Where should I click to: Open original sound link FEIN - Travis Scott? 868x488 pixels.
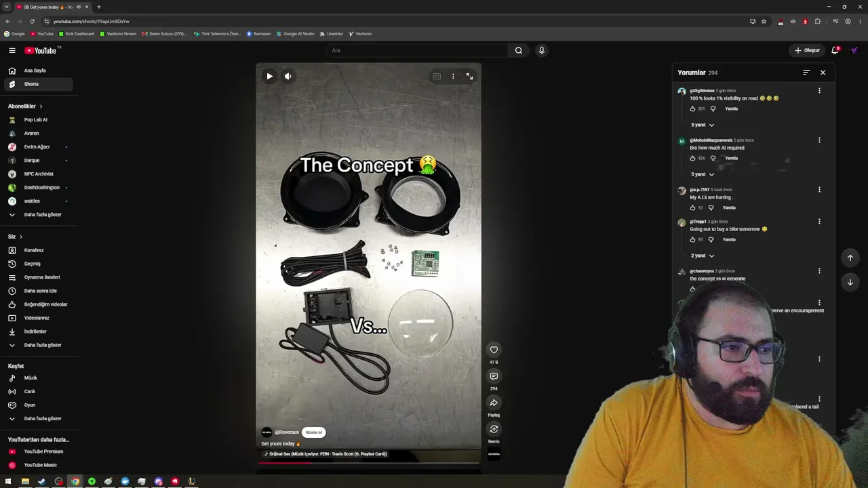(325, 454)
